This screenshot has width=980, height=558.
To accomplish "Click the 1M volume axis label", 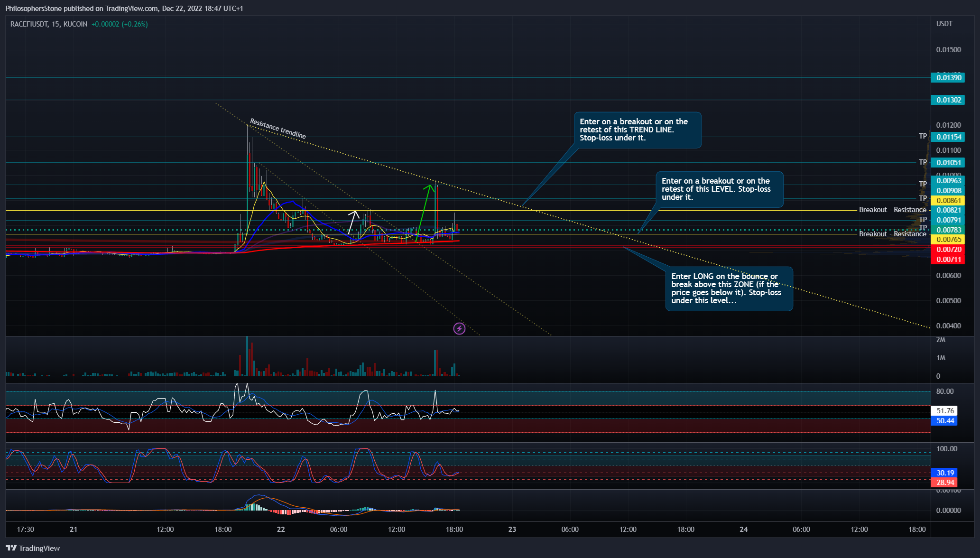I will pos(941,358).
